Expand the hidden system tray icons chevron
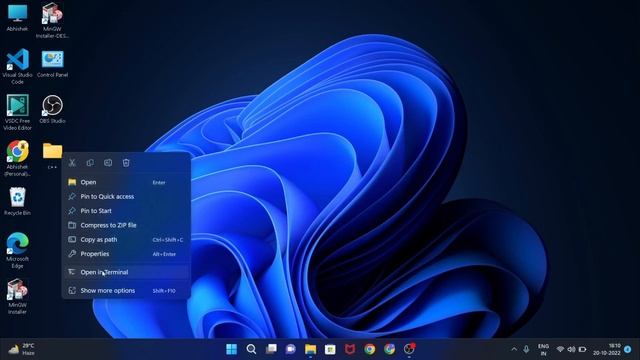This screenshot has height=360, width=640. coord(514,349)
